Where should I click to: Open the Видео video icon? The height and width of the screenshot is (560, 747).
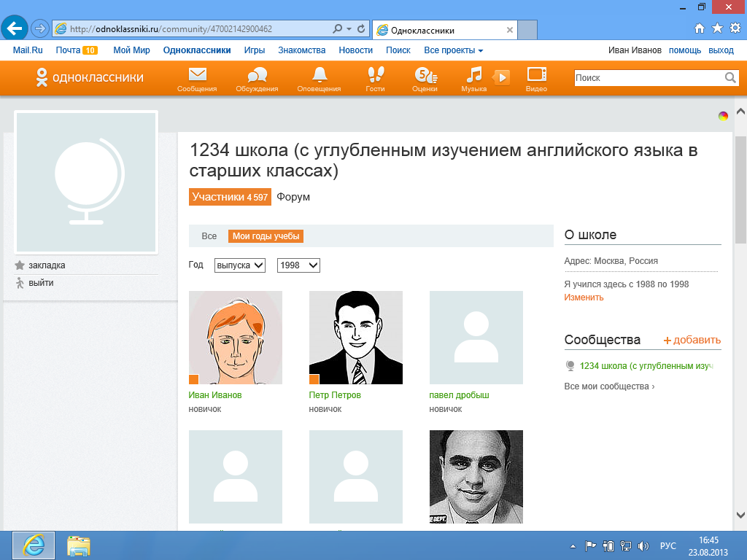536,79
